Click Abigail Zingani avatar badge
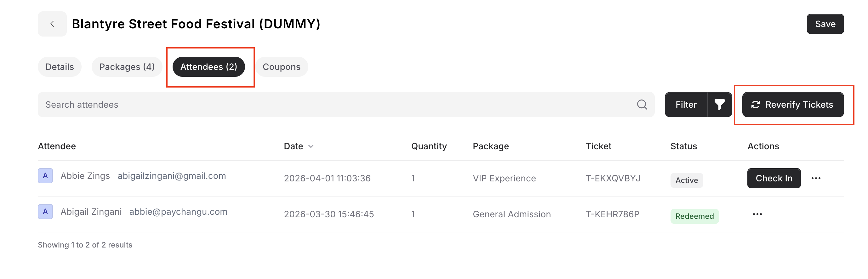This screenshot has width=868, height=279. tap(45, 212)
